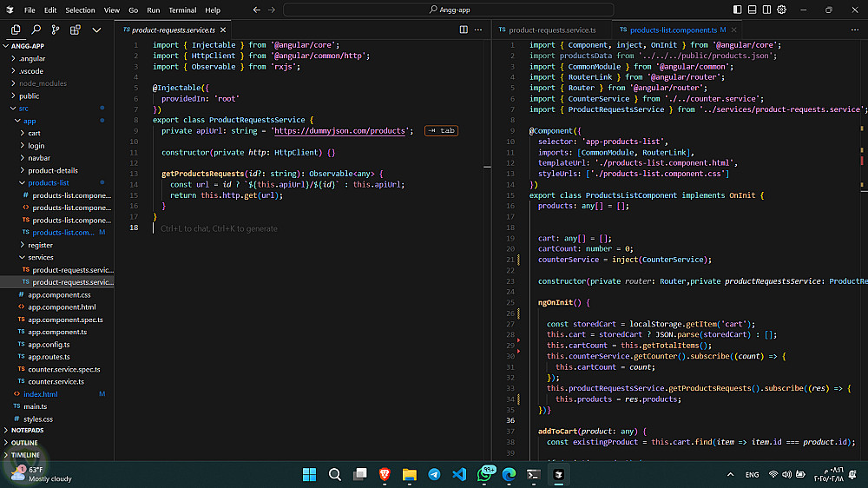
Task: Open Telegram from the taskbar
Action: [x=434, y=475]
